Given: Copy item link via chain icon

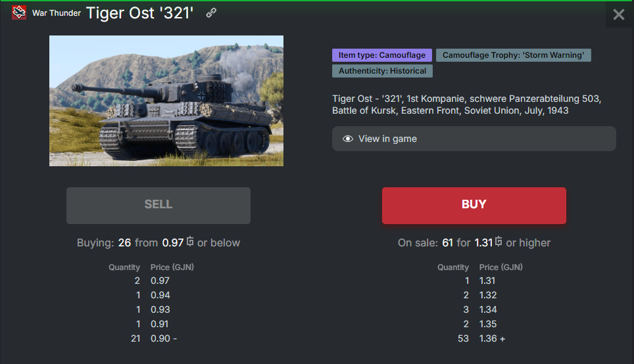Looking at the screenshot, I should coord(211,12).
